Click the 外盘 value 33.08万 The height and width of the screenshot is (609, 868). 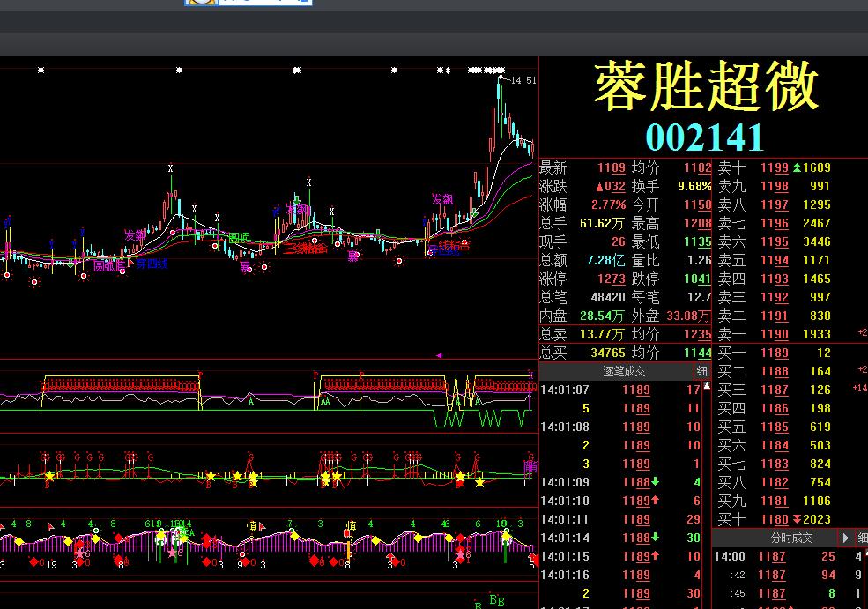tap(688, 316)
